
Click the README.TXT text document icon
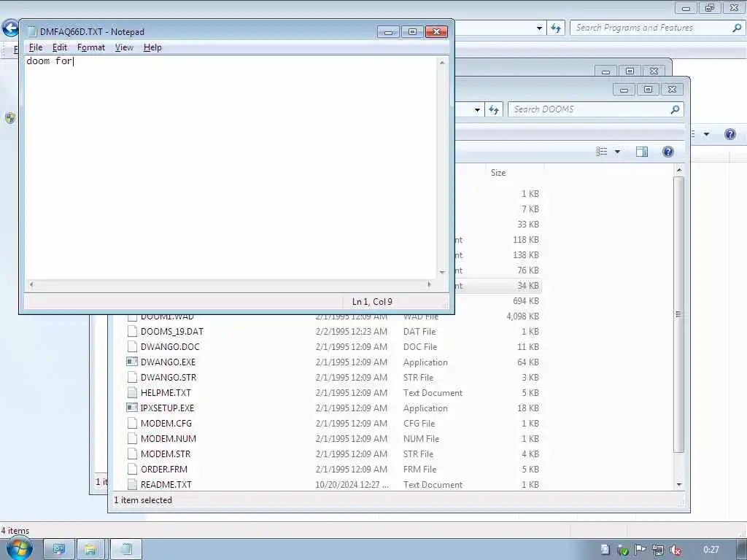(133, 484)
